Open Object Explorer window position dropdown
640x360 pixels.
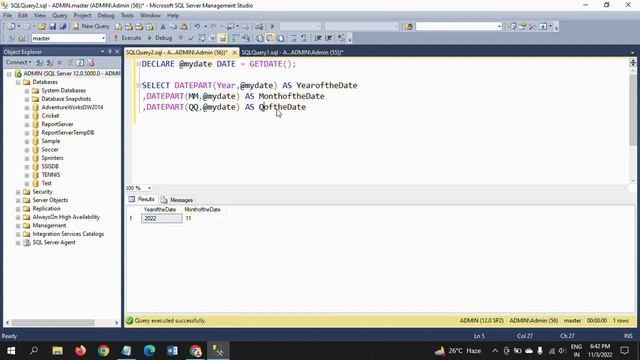point(102,51)
